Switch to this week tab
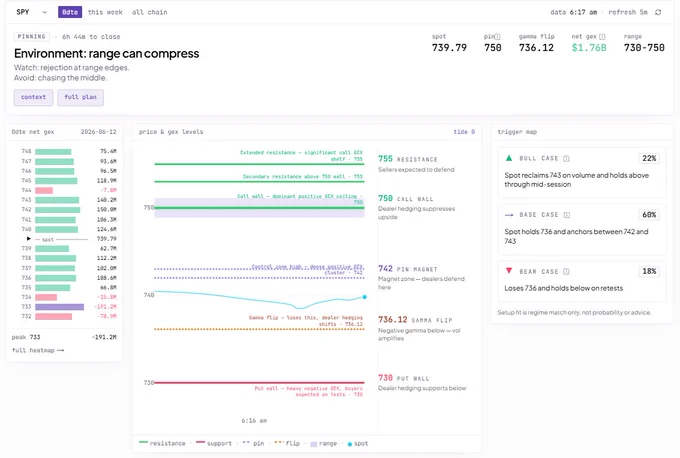Viewport: 680px width, 458px height. (105, 12)
